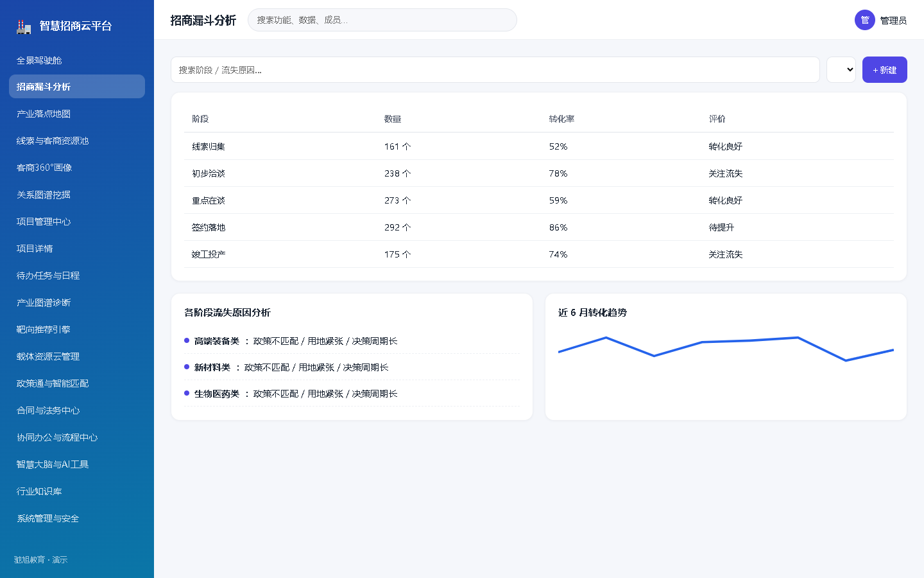The width and height of the screenshot is (924, 578).
Task: Select the 线索归集 row cell
Action: 209,146
